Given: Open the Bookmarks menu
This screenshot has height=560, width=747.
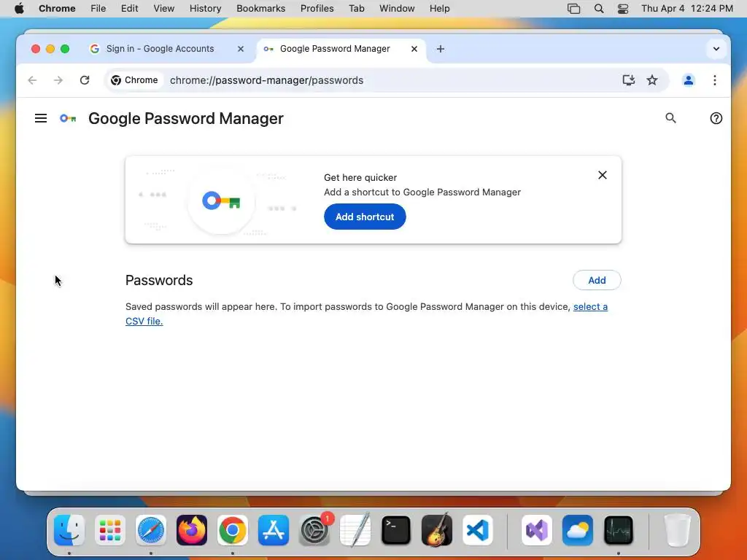Looking at the screenshot, I should (261, 9).
